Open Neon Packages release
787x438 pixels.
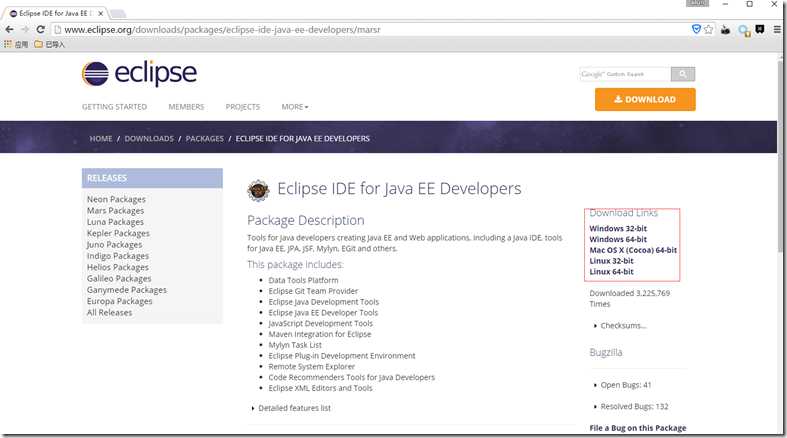coord(116,199)
